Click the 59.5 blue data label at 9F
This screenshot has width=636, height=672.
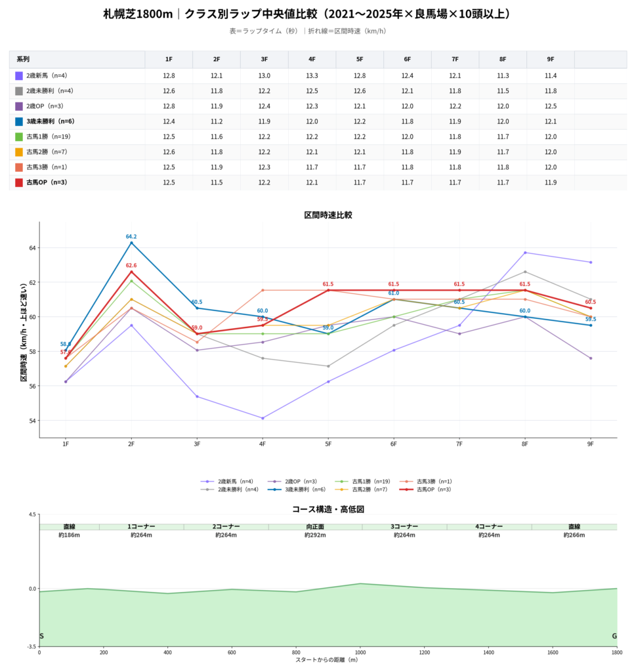[591, 320]
